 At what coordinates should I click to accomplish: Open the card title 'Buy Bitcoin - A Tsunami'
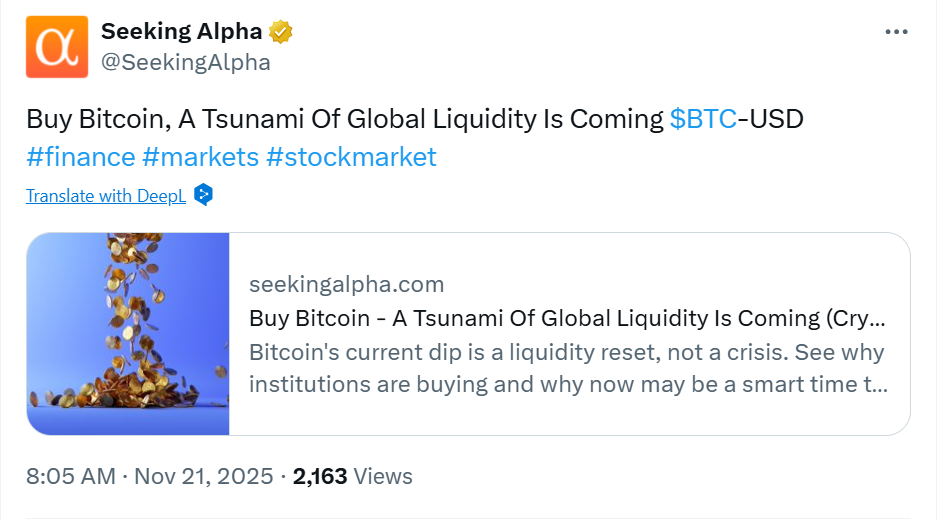click(x=566, y=319)
